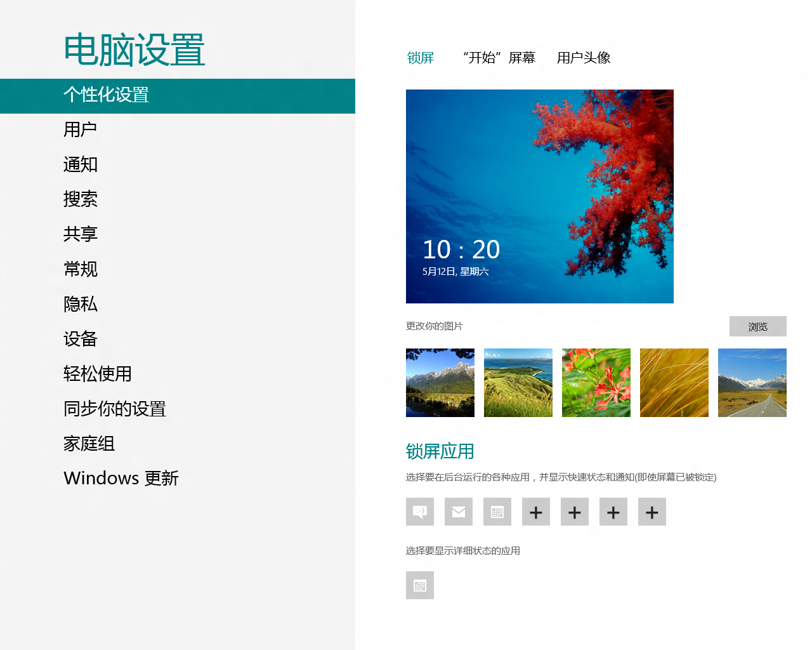Open the 共享 settings category

click(178, 234)
